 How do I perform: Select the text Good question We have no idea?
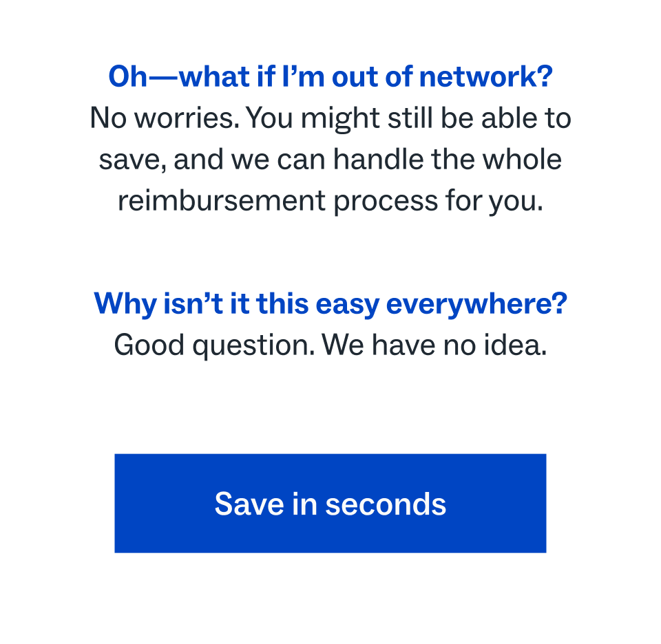click(x=330, y=344)
